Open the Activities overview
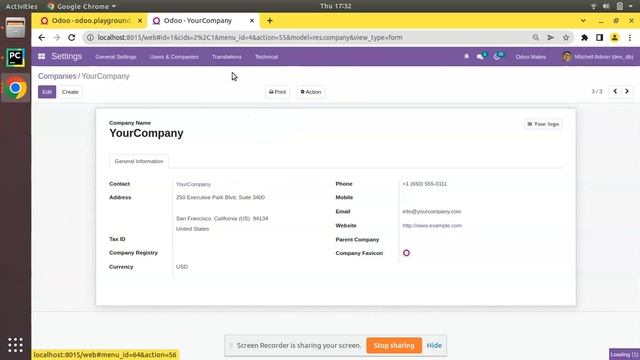Image resolution: width=640 pixels, height=360 pixels. click(21, 6)
